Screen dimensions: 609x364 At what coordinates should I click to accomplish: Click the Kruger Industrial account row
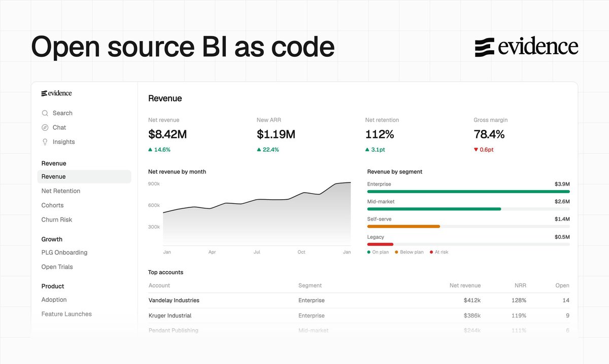[x=359, y=315]
